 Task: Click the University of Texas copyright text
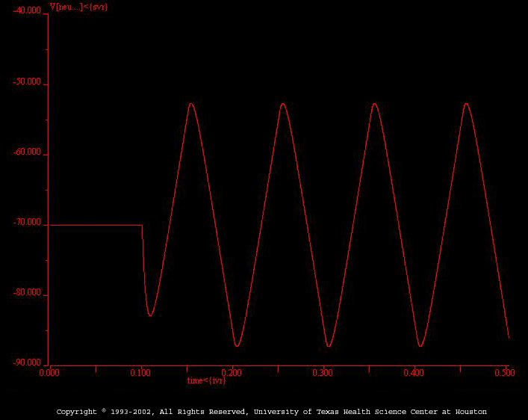(272, 412)
